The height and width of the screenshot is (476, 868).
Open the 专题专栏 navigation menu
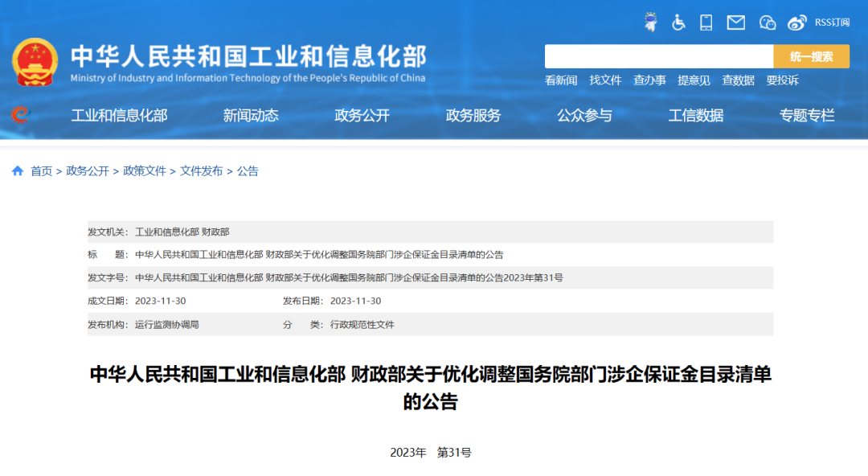806,115
